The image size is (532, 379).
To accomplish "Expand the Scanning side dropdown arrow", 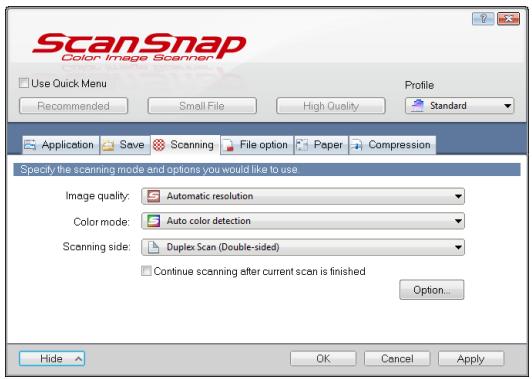I will click(x=458, y=247).
